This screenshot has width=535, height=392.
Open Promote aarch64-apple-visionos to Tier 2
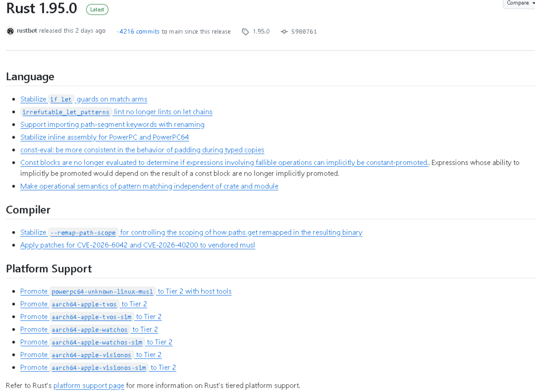click(x=91, y=355)
